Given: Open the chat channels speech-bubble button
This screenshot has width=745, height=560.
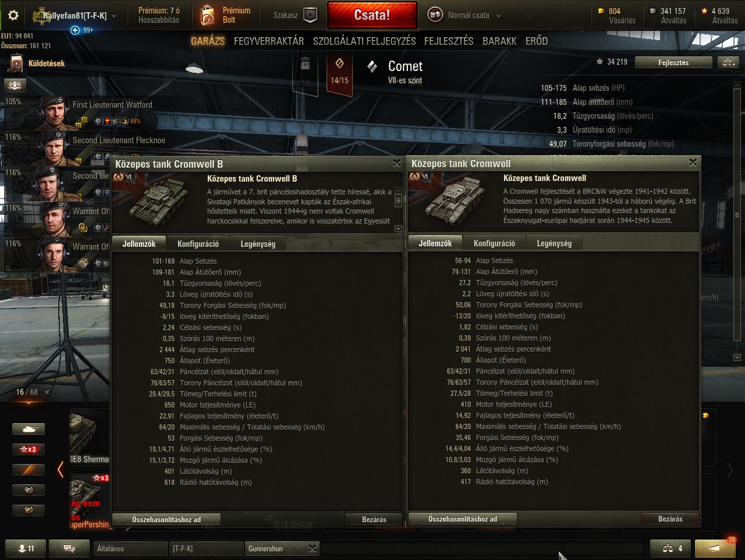Looking at the screenshot, I should 69,548.
